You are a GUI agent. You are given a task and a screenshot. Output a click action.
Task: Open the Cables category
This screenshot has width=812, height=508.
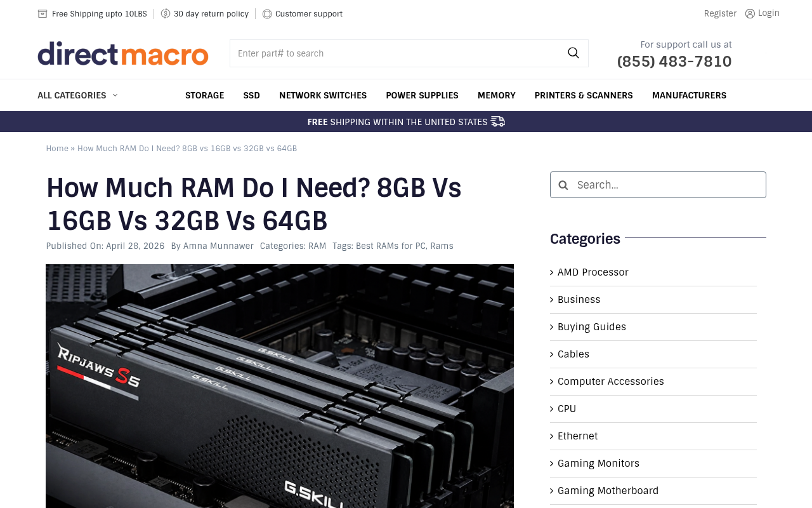click(x=573, y=354)
